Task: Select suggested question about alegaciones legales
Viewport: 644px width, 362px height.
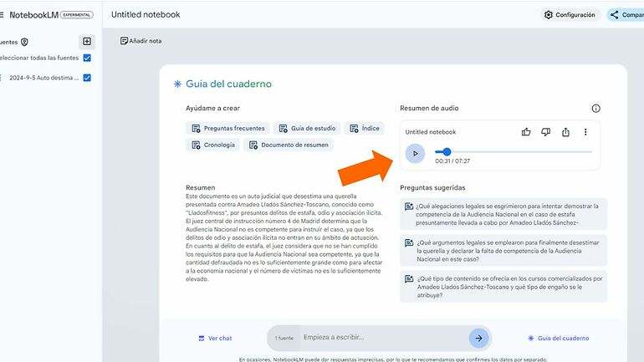Action: (503, 214)
